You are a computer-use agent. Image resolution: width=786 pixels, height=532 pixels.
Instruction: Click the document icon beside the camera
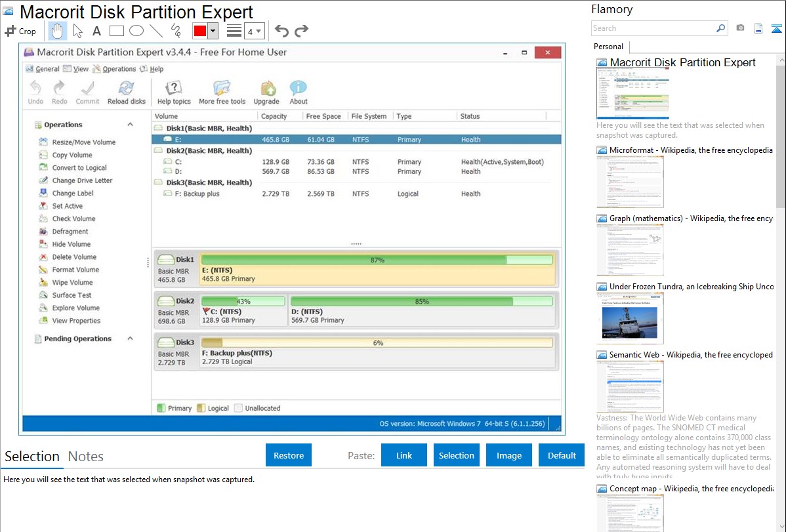pyautogui.click(x=758, y=28)
